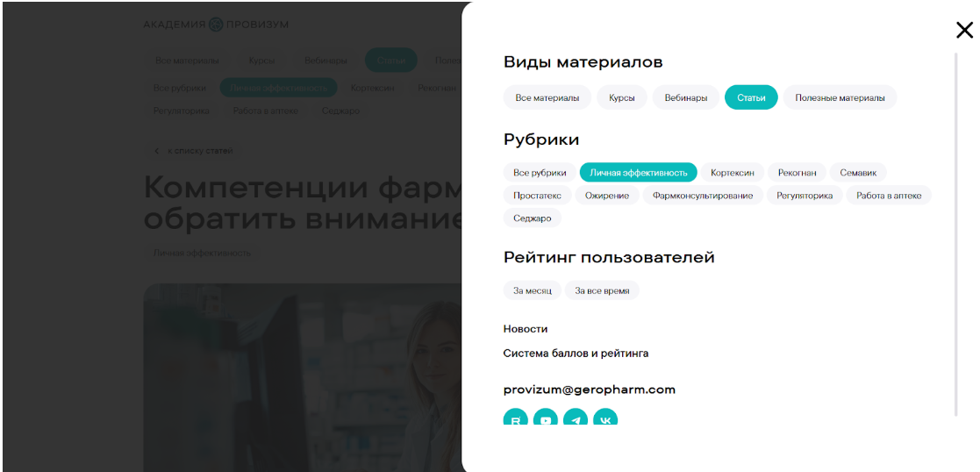Image resolution: width=980 pixels, height=472 pixels.
Task: Click the article title on the dimmed page
Action: [x=303, y=203]
